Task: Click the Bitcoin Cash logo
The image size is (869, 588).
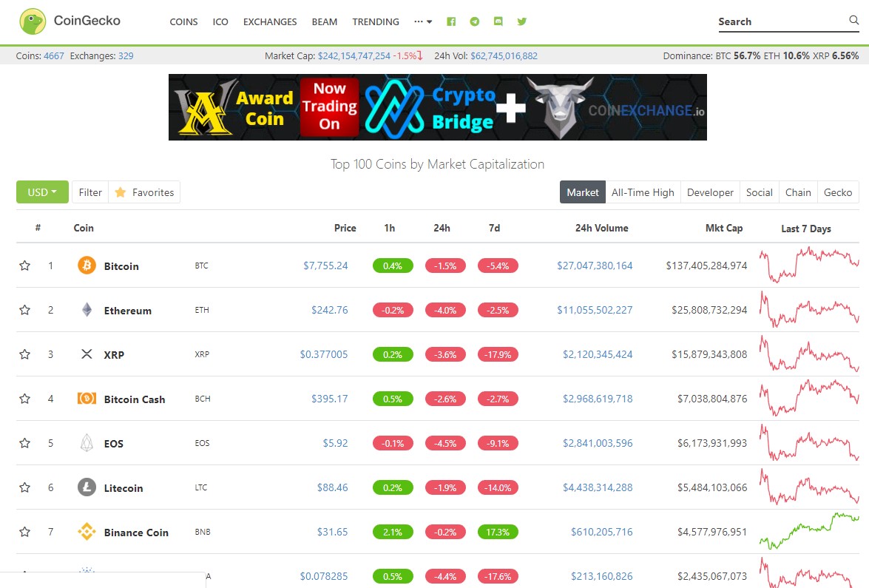Action: click(87, 399)
